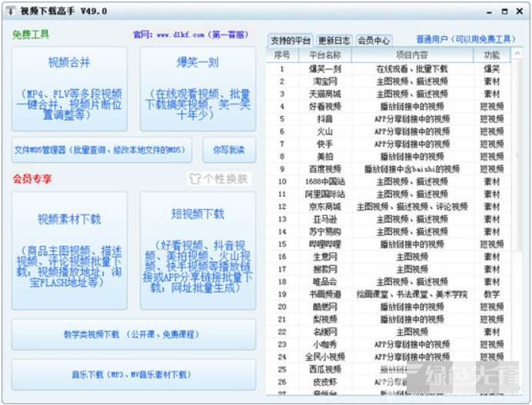Launch 文件MD5管理器
Image resolution: width=532 pixels, height=405 pixels.
(101, 150)
